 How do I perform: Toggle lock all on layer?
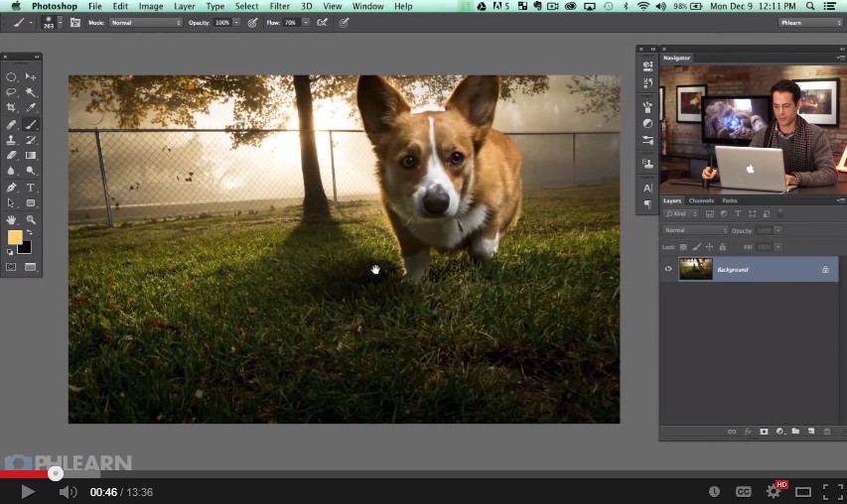coord(723,247)
